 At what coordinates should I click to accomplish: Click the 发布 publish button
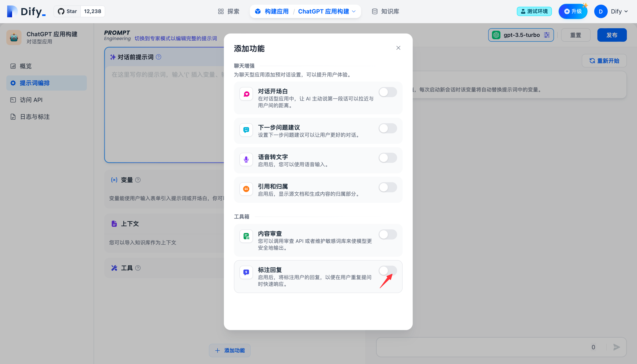pos(612,35)
